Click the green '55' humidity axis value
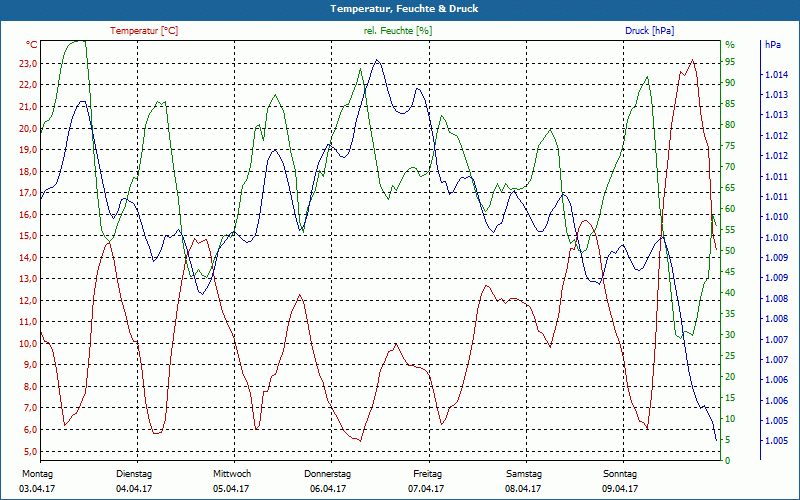This screenshot has height=500, width=800. pyautogui.click(x=730, y=230)
